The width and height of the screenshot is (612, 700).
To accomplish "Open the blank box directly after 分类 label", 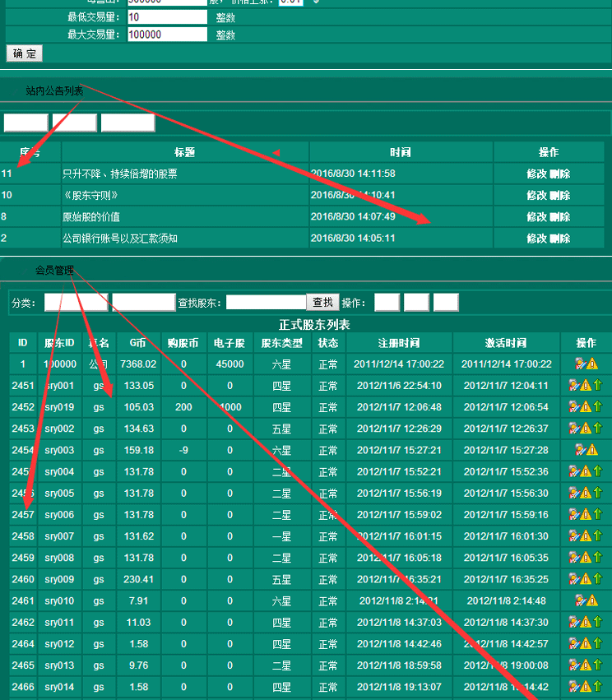I will pos(76,302).
